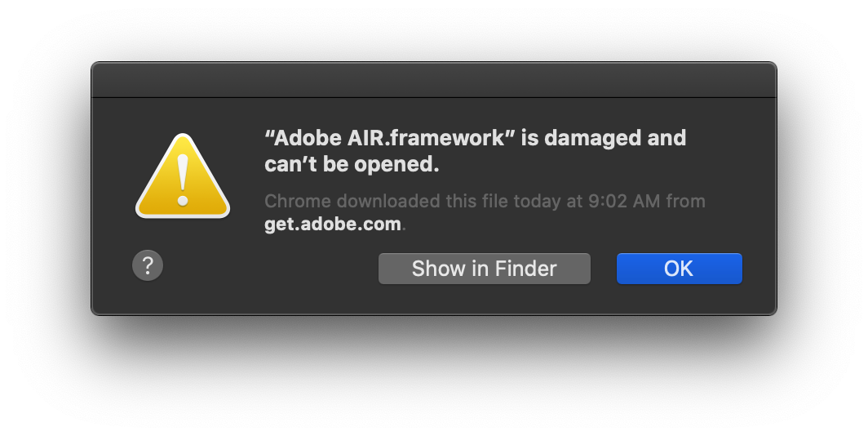
Task: Click empty space between help and Show in Finder
Action: [x=271, y=269]
